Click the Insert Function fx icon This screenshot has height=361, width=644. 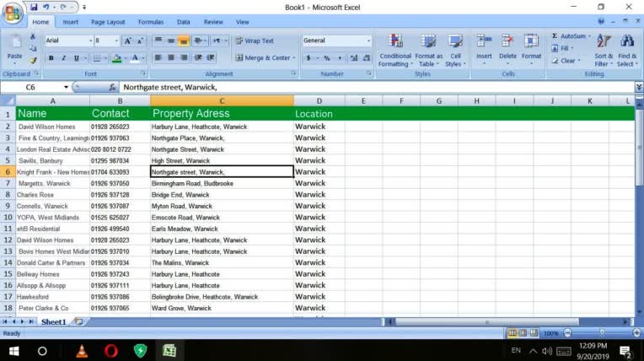pos(112,87)
